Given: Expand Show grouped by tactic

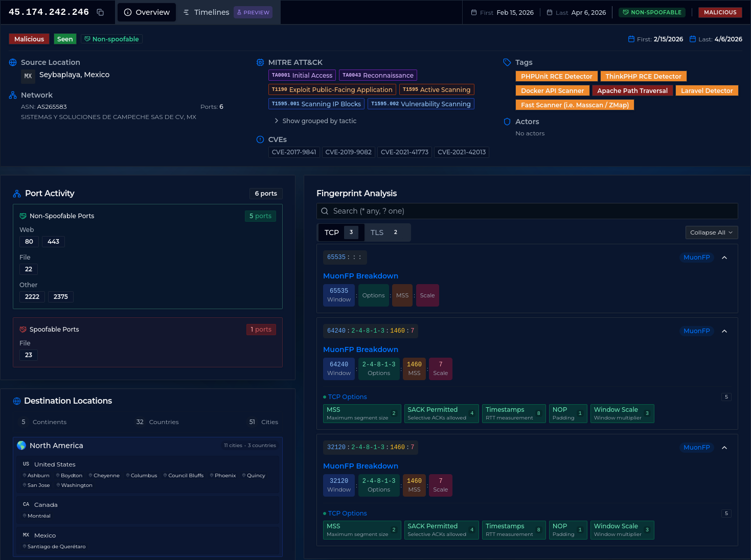Looking at the screenshot, I should (315, 121).
